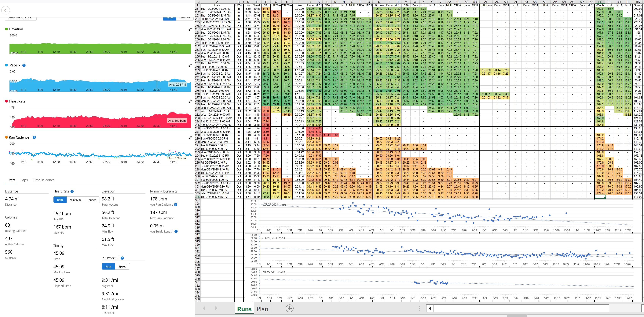Switch heart rate display to Zones
Image resolution: width=644 pixels, height=317 pixels.
(x=92, y=200)
